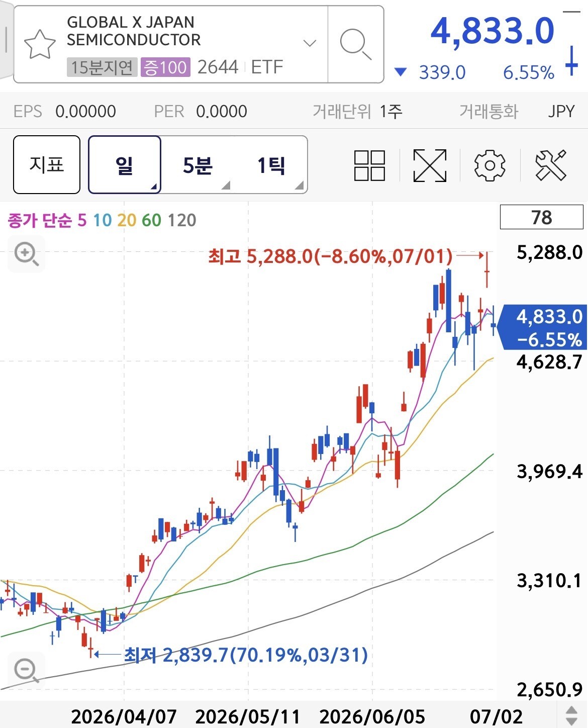Viewport: 588px width, 728px height.
Task: Select the 일 daily chart tab
Action: [x=125, y=165]
